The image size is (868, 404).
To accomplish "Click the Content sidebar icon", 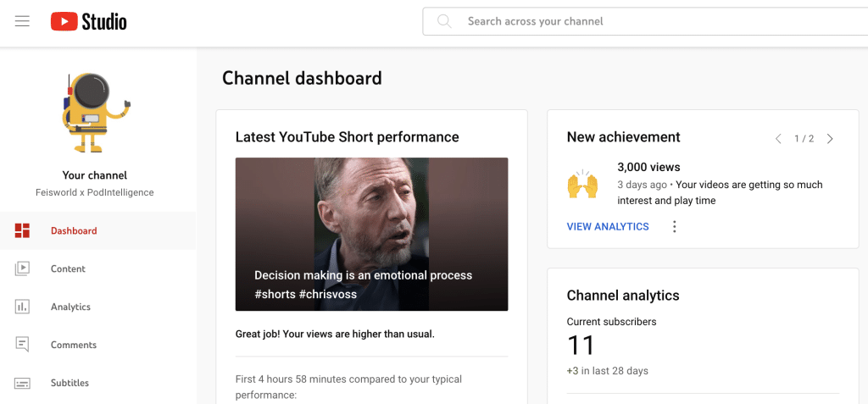I will (x=22, y=268).
